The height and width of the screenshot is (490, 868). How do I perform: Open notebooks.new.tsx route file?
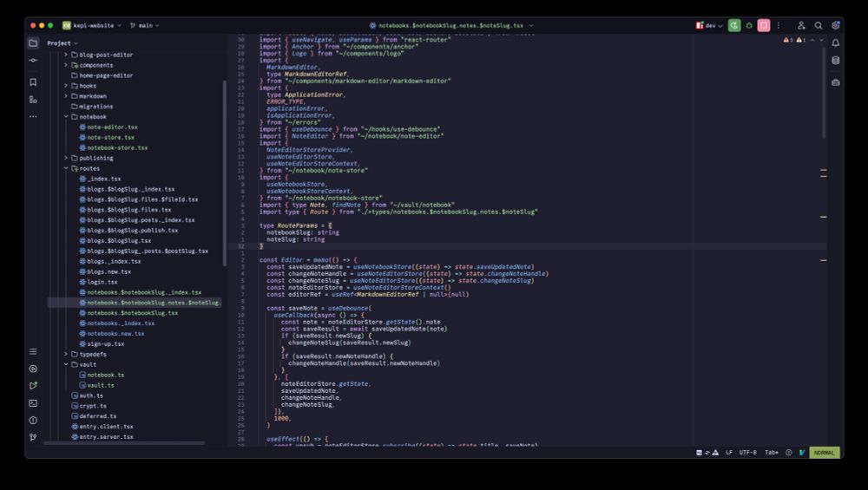111,334
